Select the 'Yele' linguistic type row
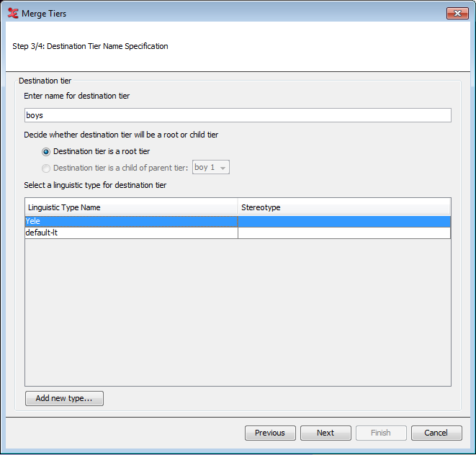 point(238,221)
